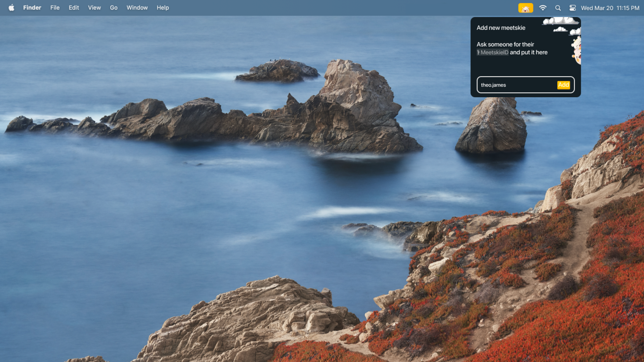Viewport: 644px width, 362px height.
Task: Click the Add new meetskie heading
Action: pyautogui.click(x=501, y=28)
